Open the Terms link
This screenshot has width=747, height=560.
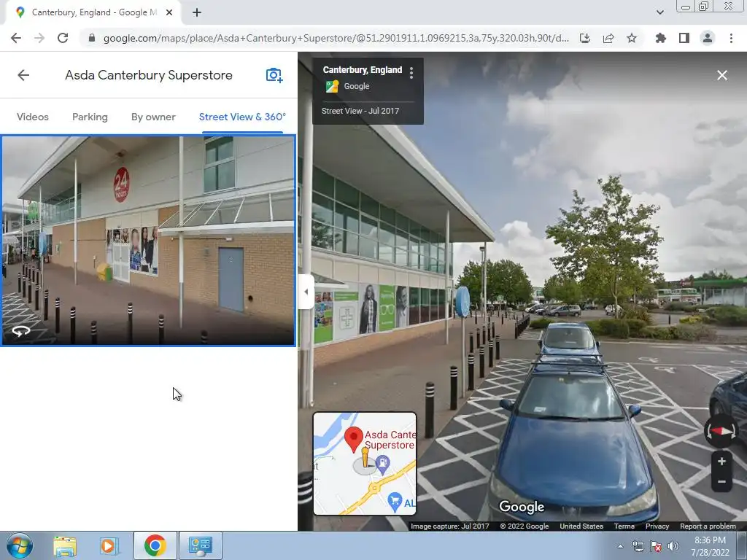point(624,526)
